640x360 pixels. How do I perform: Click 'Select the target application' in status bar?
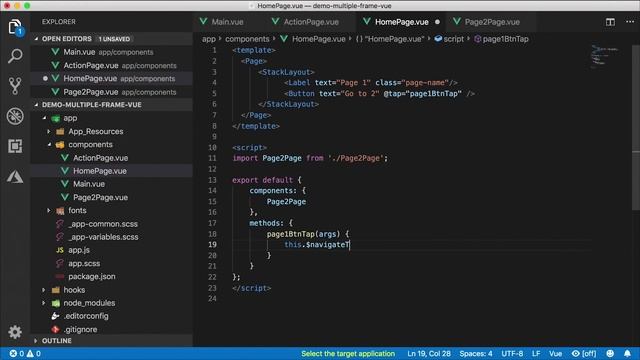point(348,353)
